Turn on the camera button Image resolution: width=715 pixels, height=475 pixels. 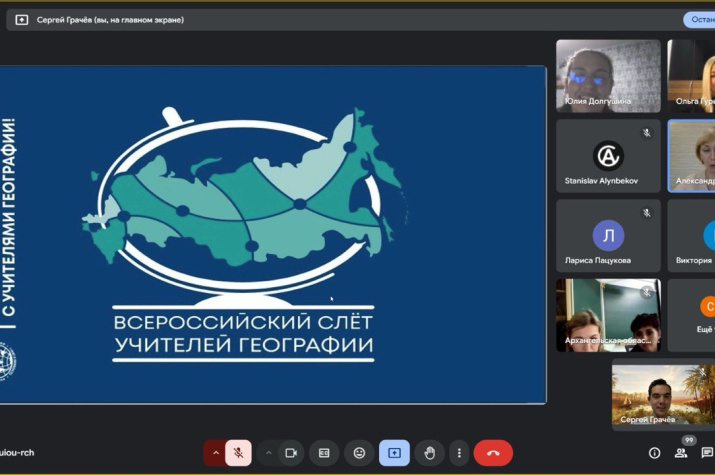point(291,453)
